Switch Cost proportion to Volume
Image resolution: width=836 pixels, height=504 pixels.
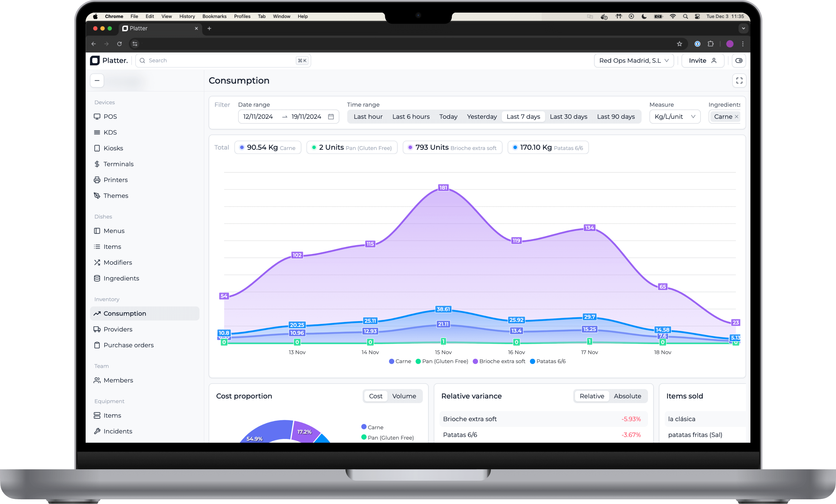tap(404, 396)
